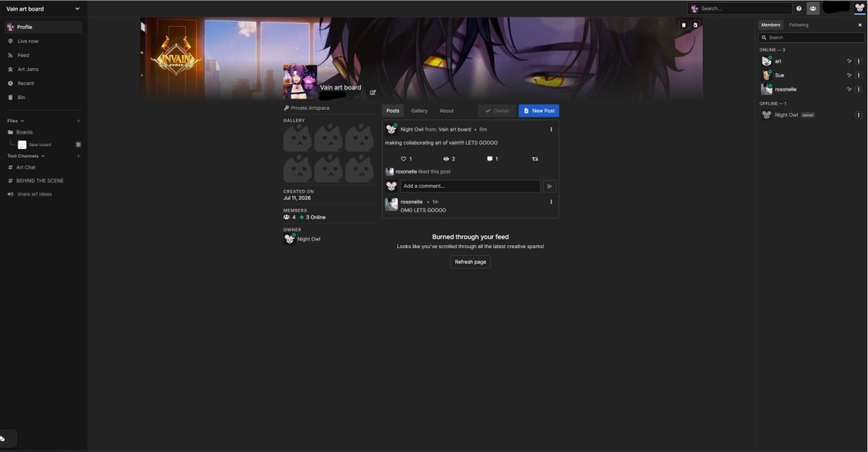Viewport: 868px width, 452px height.
Task: Open ari's profile in members list
Action: 778,61
